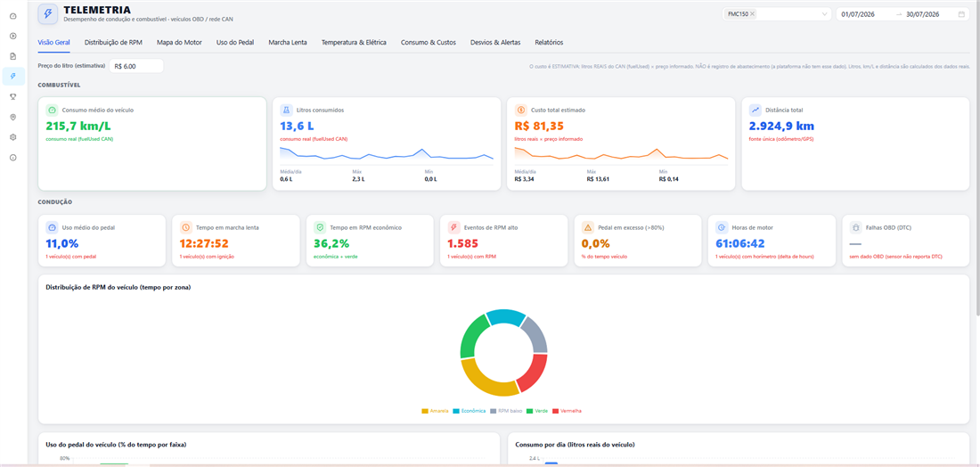Image resolution: width=980 pixels, height=467 pixels.
Task: Open the Mapa do Motor tab
Action: [179, 43]
